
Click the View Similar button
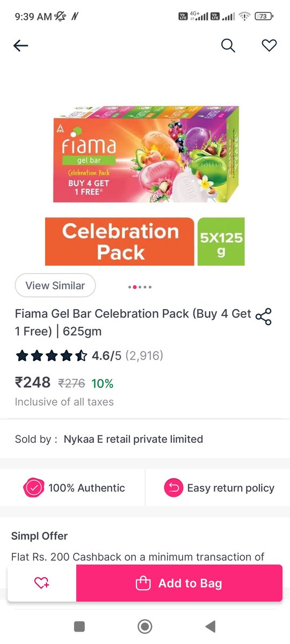[55, 286]
